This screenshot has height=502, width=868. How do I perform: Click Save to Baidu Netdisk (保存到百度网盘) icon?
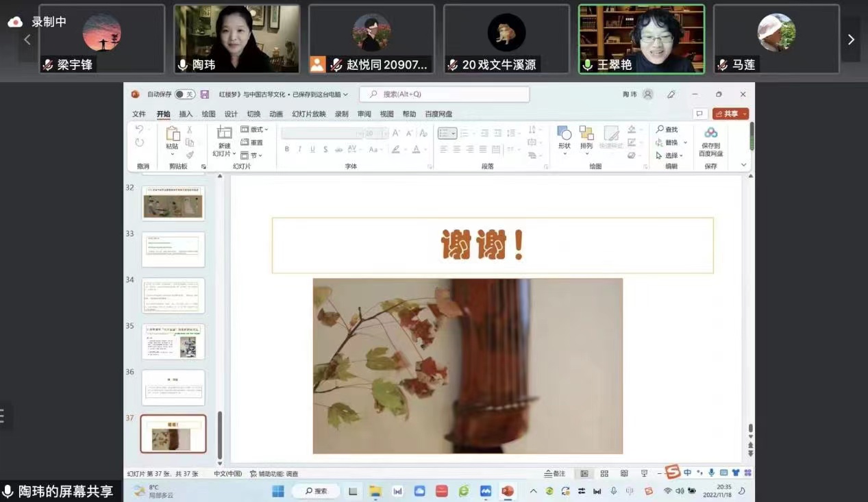pyautogui.click(x=711, y=133)
